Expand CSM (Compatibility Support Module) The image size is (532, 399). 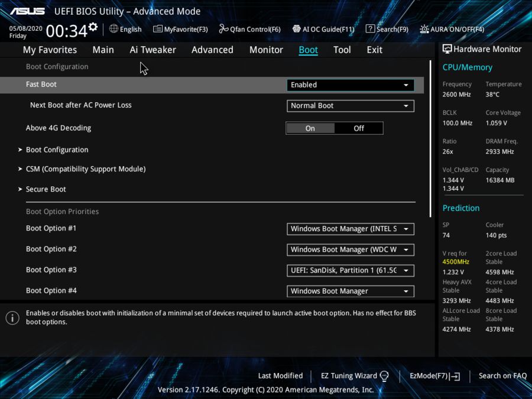tap(86, 169)
